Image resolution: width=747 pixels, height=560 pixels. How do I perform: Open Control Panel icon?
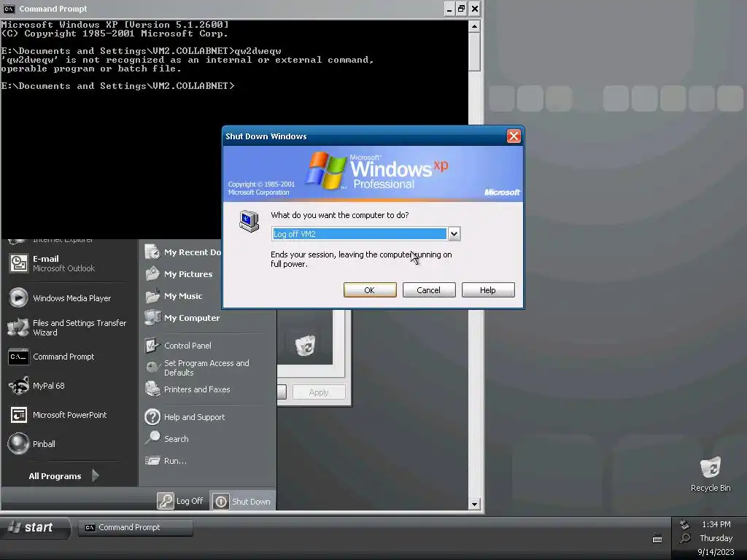(152, 345)
